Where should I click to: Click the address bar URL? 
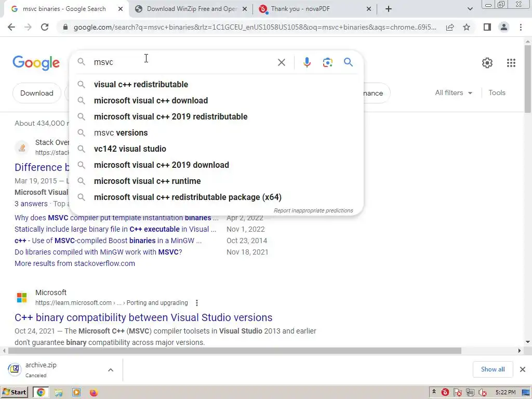click(255, 27)
